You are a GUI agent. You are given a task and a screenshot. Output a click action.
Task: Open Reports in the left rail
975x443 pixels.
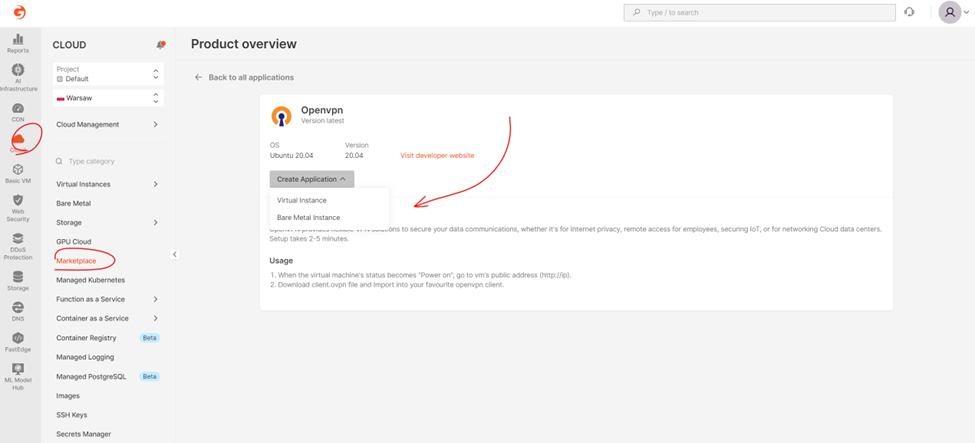tap(18, 44)
